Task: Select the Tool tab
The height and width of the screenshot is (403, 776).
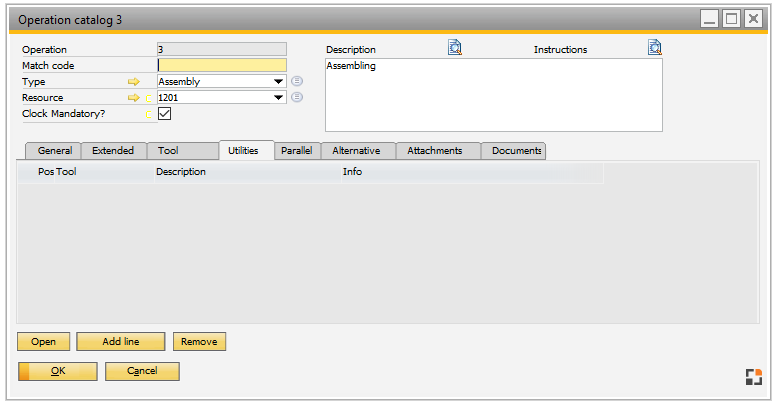Action: [168, 151]
